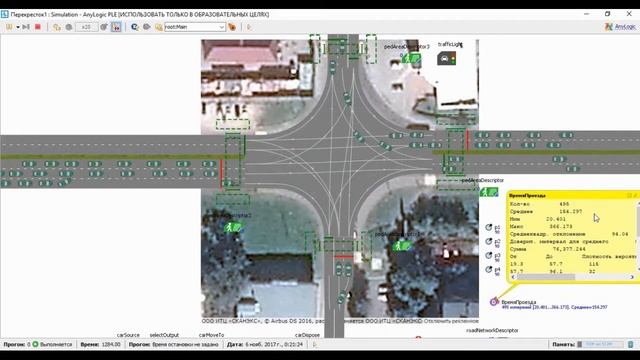Close the yellow inspect window

(635, 196)
